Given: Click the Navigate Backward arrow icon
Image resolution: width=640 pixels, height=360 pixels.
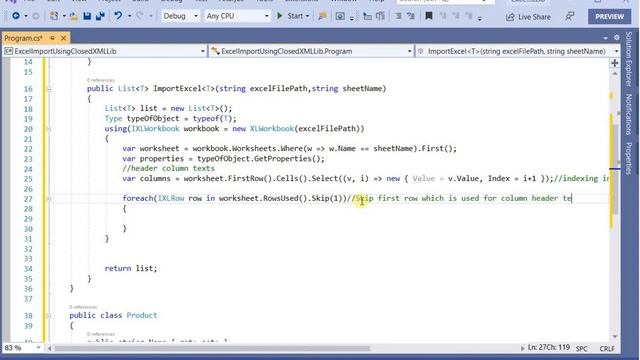Looking at the screenshot, I should [x=16, y=16].
